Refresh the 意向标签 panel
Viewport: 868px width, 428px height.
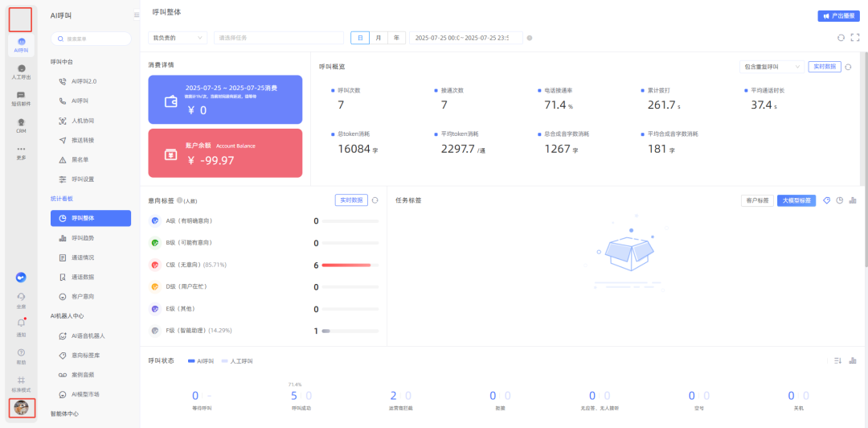(x=375, y=200)
